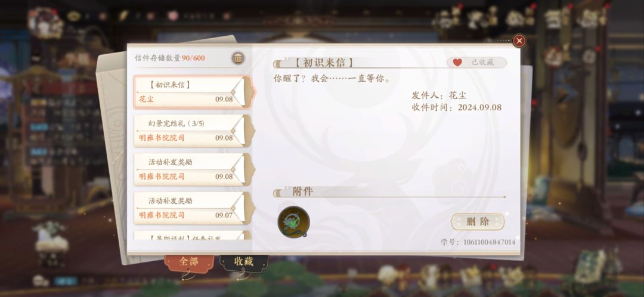Image resolution: width=644 pixels, height=297 pixels.
Task: Click the attachment reward item icon
Action: pos(293,222)
